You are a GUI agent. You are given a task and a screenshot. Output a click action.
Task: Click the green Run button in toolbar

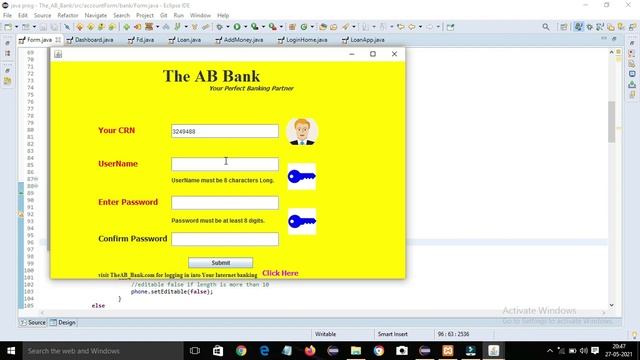237,27
